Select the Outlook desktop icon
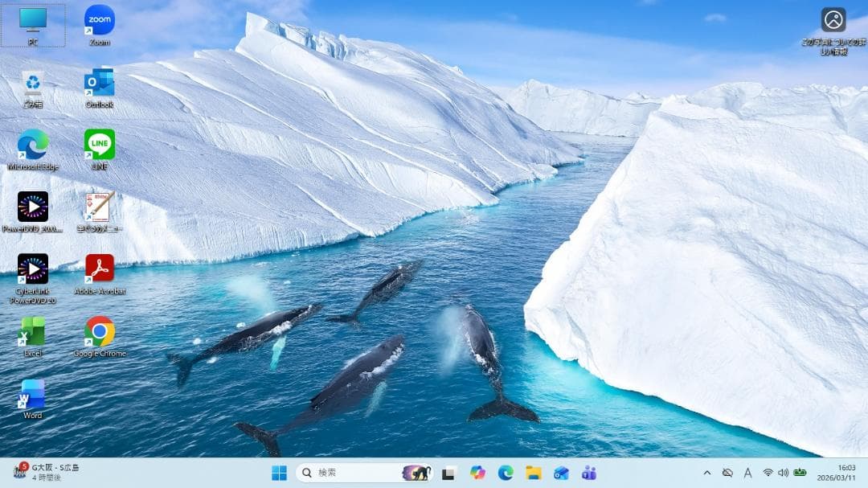868x488 pixels. [x=100, y=83]
